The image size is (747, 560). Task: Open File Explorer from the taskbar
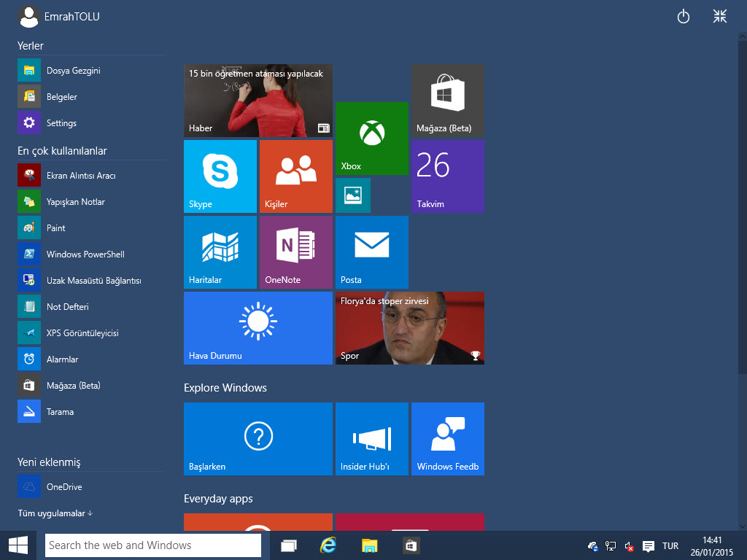(369, 545)
